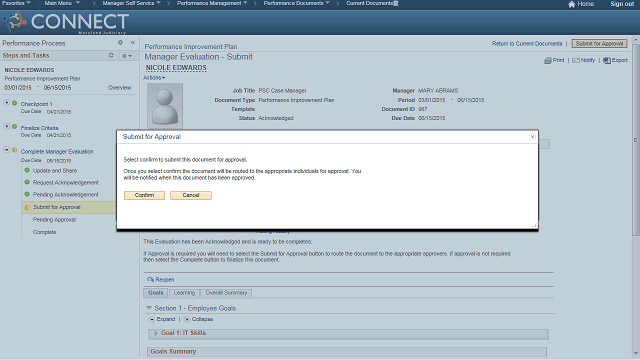The image size is (640, 360).
Task: Select Complete step in sidebar
Action: [44, 232]
